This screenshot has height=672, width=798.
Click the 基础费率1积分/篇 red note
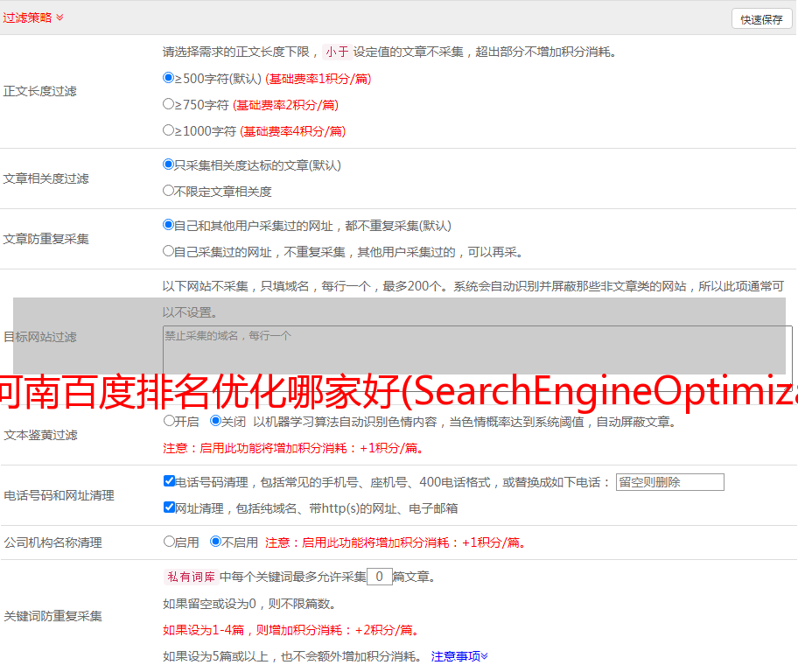pos(318,79)
